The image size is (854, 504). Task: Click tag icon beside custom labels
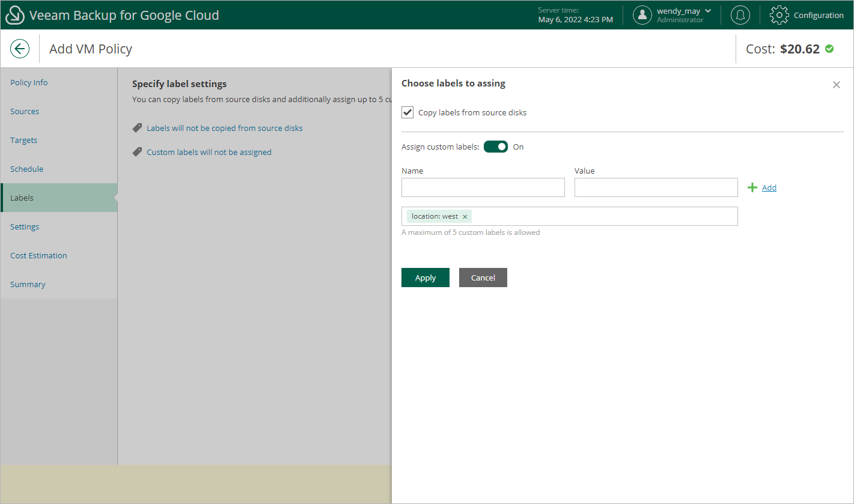tap(137, 152)
